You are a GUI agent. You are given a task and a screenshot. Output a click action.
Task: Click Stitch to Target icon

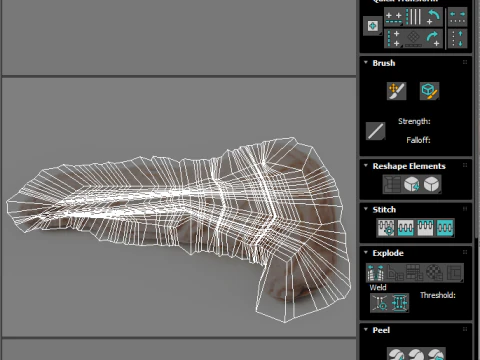[386, 228]
